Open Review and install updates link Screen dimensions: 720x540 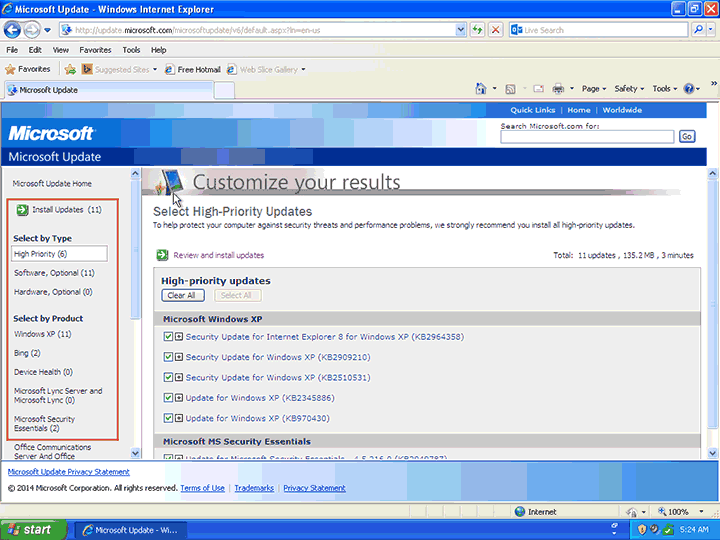(x=219, y=255)
